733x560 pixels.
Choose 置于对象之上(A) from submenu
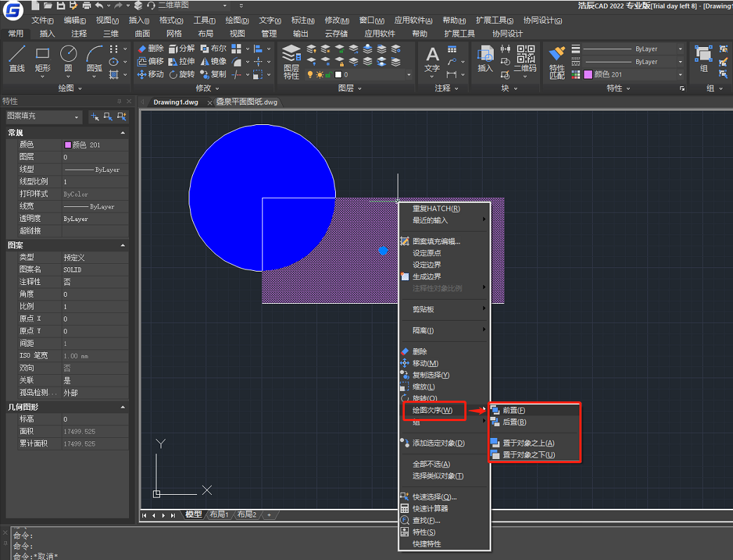pyautogui.click(x=534, y=443)
